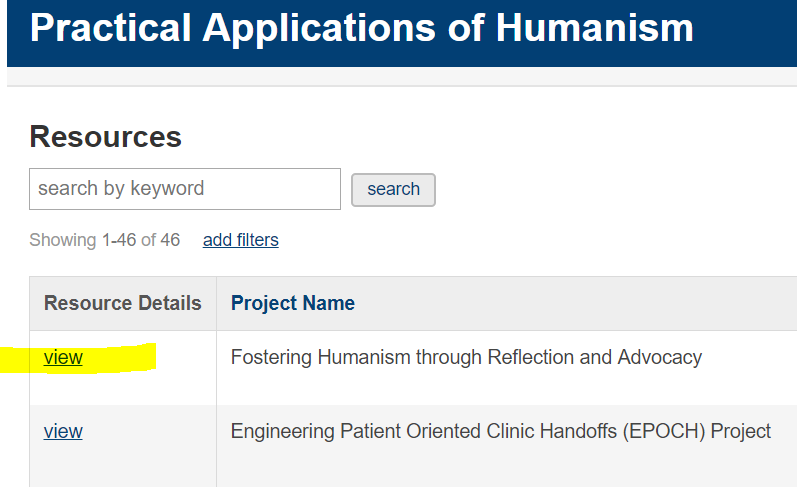797x487 pixels.
Task: Click the (EPOCH) abbreviation in second row
Action: 664,431
